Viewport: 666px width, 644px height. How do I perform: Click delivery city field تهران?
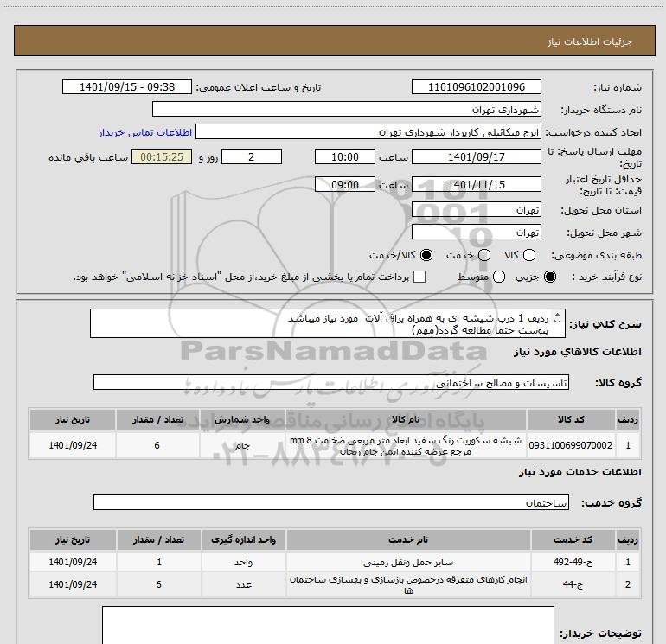pos(476,232)
